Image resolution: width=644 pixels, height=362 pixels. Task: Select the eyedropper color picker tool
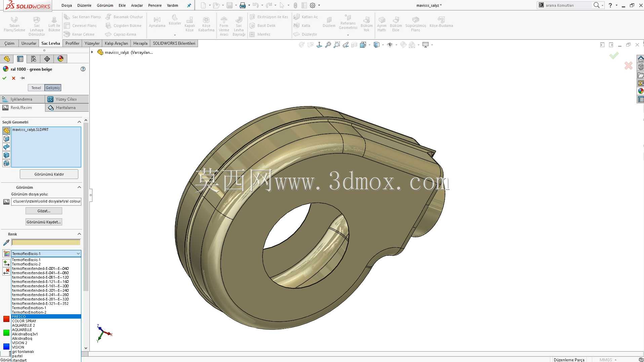pos(6,243)
